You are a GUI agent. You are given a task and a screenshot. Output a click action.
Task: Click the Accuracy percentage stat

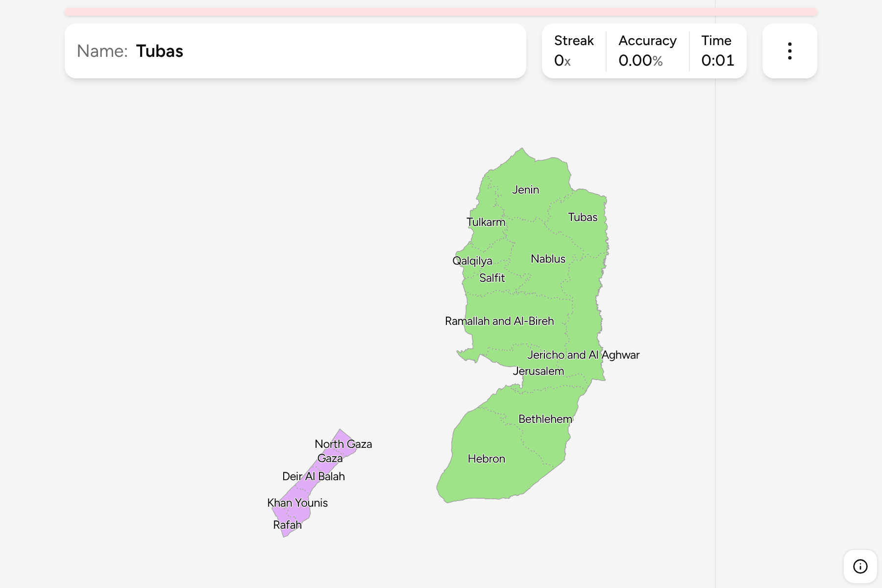[647, 51]
